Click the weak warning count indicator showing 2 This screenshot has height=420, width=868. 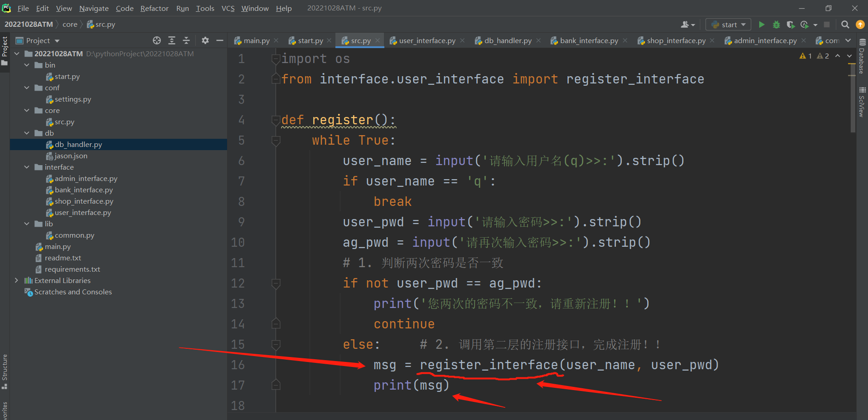point(823,56)
